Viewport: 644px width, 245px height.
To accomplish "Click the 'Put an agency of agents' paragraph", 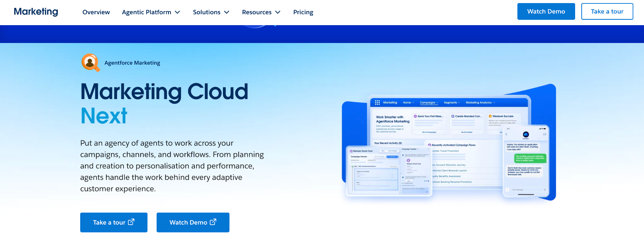I will coord(172,166).
